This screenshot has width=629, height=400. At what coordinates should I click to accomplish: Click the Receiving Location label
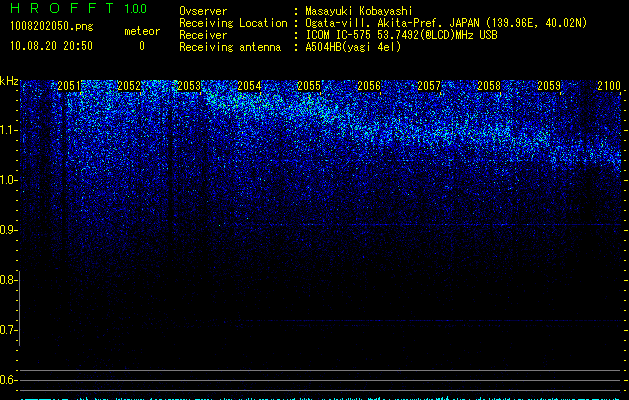[x=233, y=23]
